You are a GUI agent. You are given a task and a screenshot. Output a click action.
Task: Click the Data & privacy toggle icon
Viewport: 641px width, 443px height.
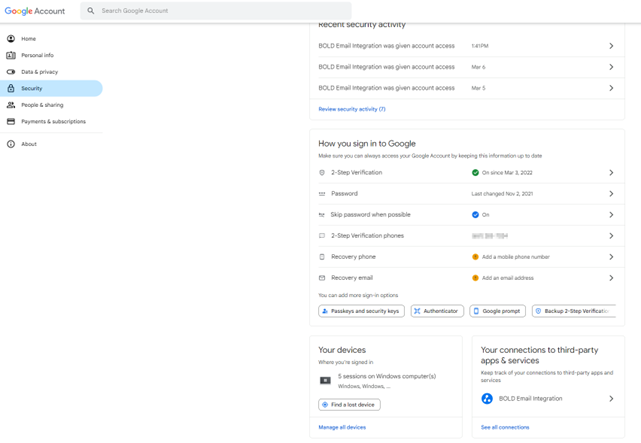click(x=11, y=72)
